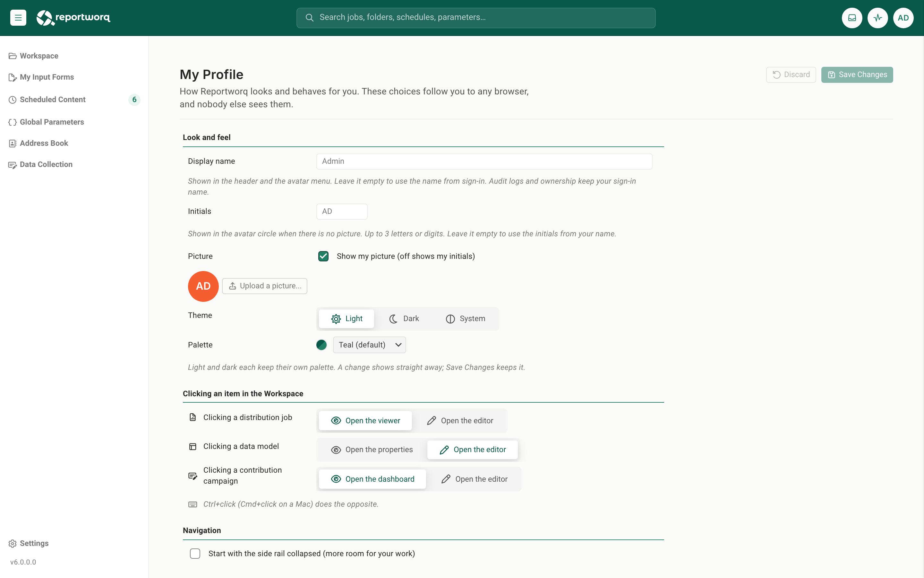The height and width of the screenshot is (578, 924).
Task: Click the contribution campaign icon
Action: point(193,476)
